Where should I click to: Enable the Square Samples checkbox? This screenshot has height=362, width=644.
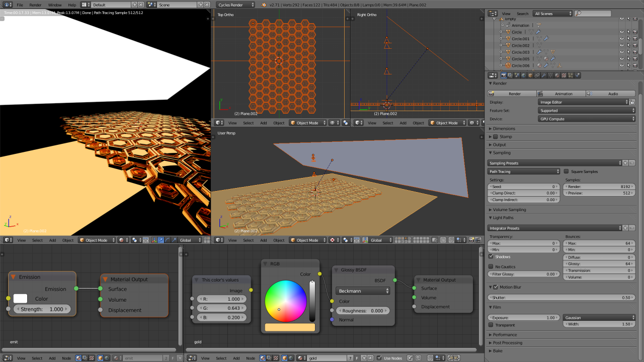pos(567,171)
